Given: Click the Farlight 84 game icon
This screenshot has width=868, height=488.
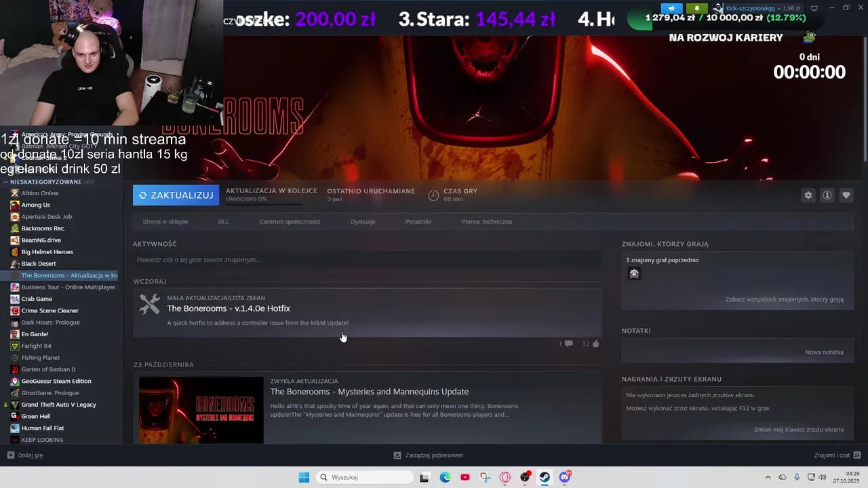Looking at the screenshot, I should [15, 346].
